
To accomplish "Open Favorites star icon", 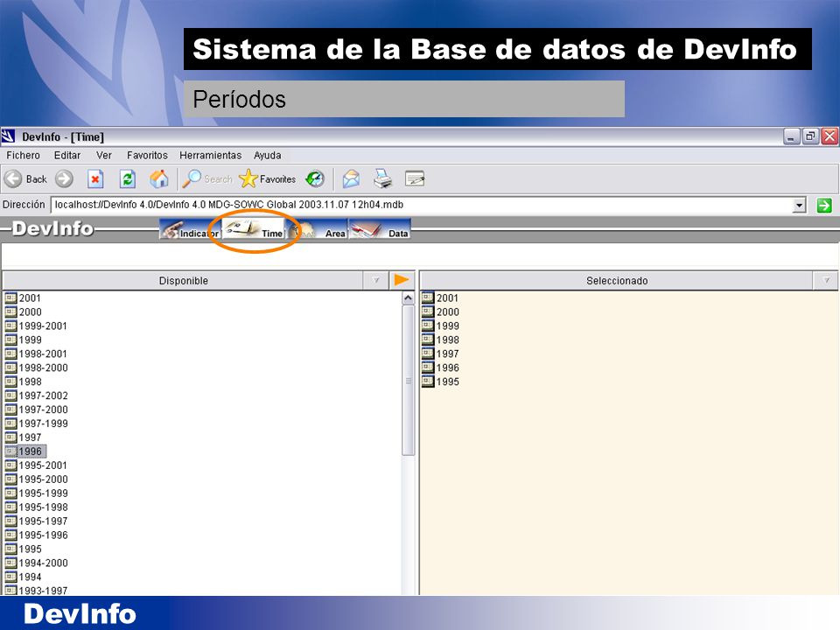I will pyautogui.click(x=268, y=178).
